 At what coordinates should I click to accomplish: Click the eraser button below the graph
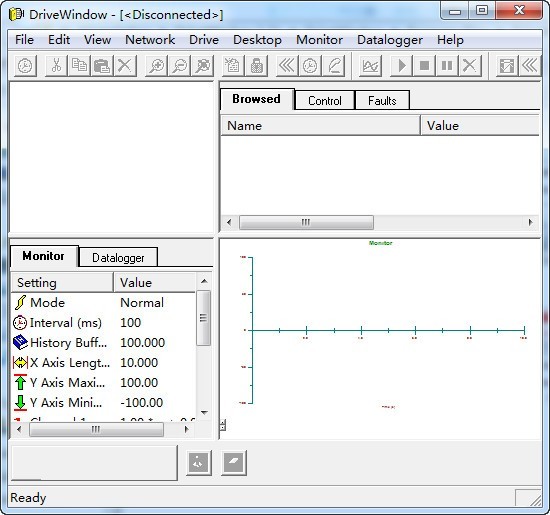234,463
